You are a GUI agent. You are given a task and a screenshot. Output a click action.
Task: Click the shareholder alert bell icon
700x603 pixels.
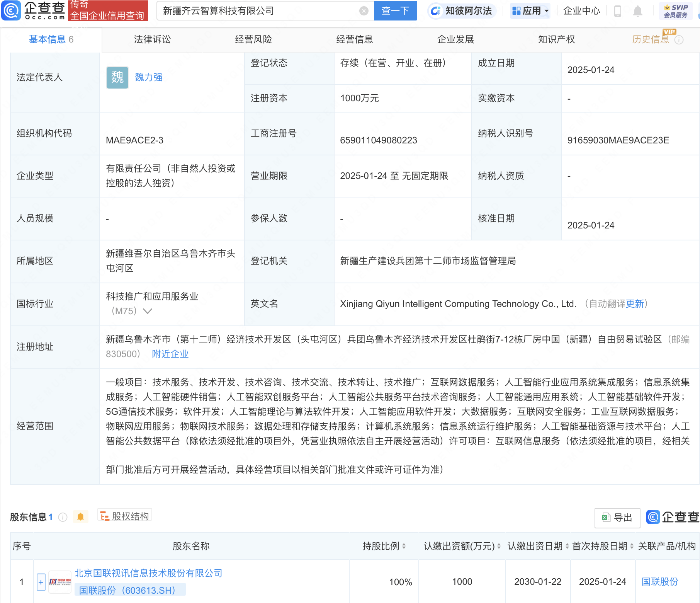coord(80,517)
